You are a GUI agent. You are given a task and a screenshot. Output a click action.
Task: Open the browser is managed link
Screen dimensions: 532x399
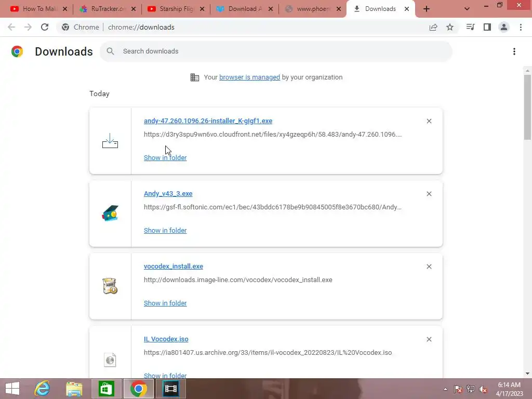(250, 77)
